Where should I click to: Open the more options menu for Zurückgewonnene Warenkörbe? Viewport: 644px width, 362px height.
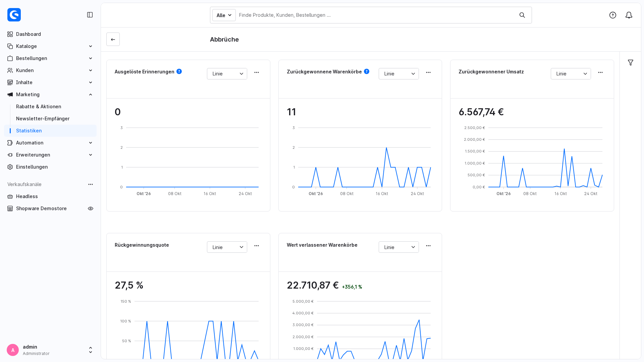[x=428, y=72]
